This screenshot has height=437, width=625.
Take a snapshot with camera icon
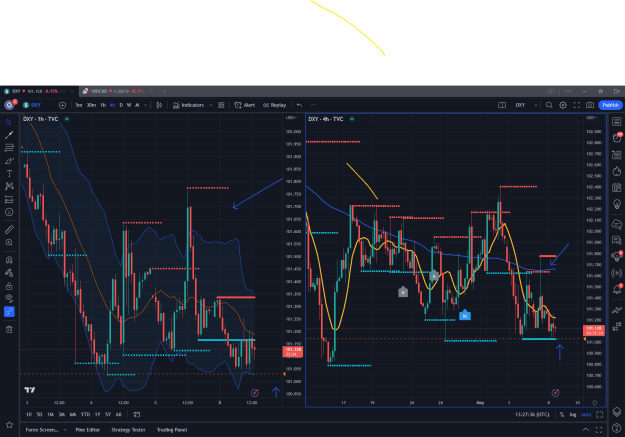[x=590, y=105]
